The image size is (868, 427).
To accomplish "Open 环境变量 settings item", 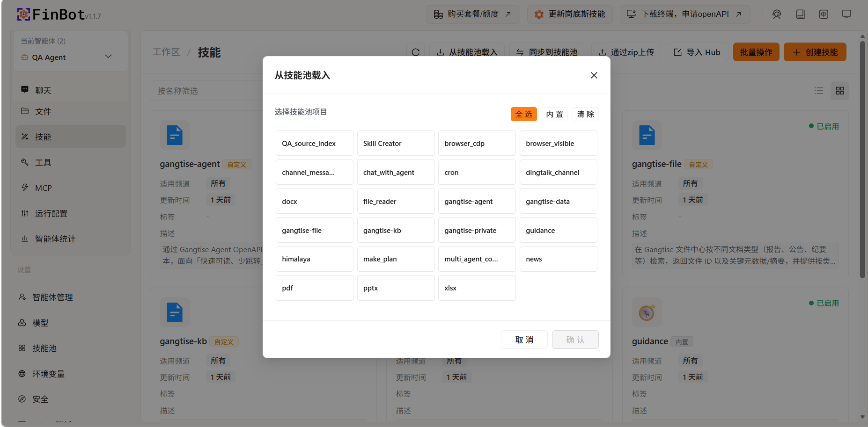I will pyautogui.click(x=71, y=374).
